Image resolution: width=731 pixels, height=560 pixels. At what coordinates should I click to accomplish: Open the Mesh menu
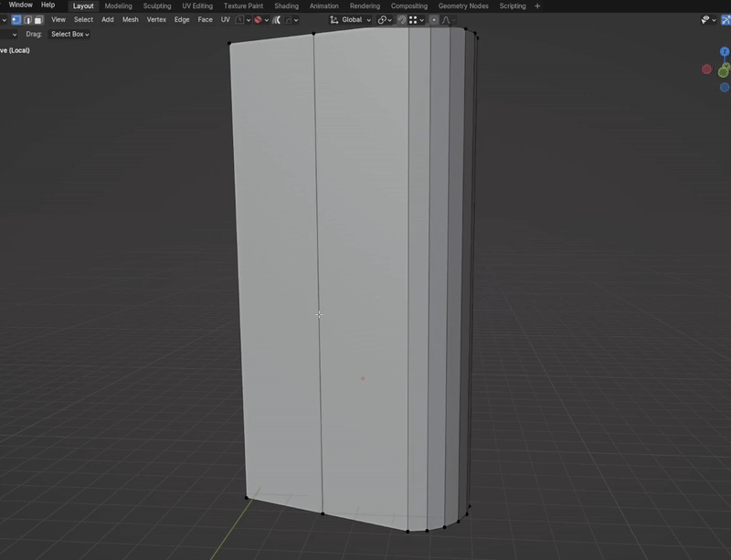(130, 19)
